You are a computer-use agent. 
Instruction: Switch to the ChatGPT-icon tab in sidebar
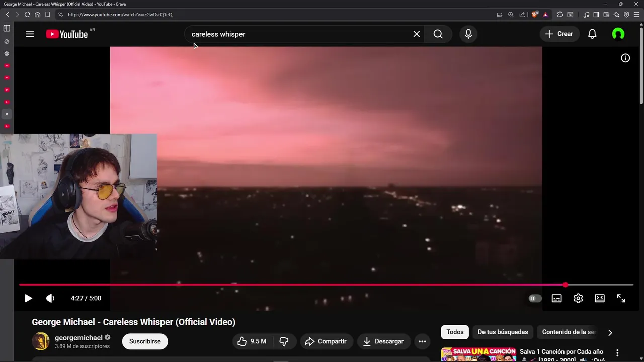coord(7,54)
